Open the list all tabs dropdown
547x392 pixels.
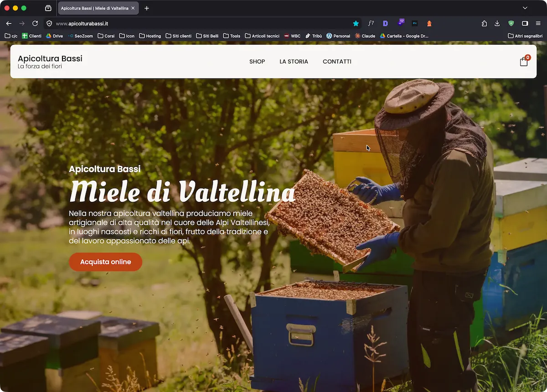pos(525,8)
